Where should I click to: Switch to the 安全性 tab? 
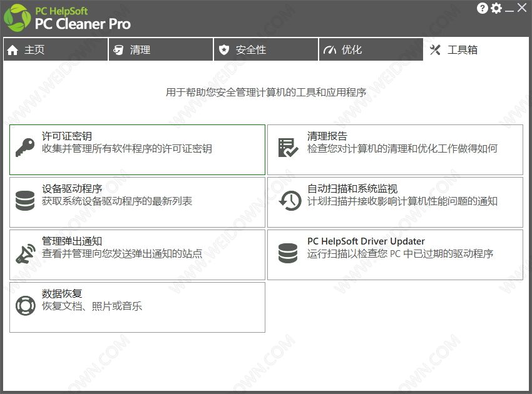pyautogui.click(x=266, y=49)
